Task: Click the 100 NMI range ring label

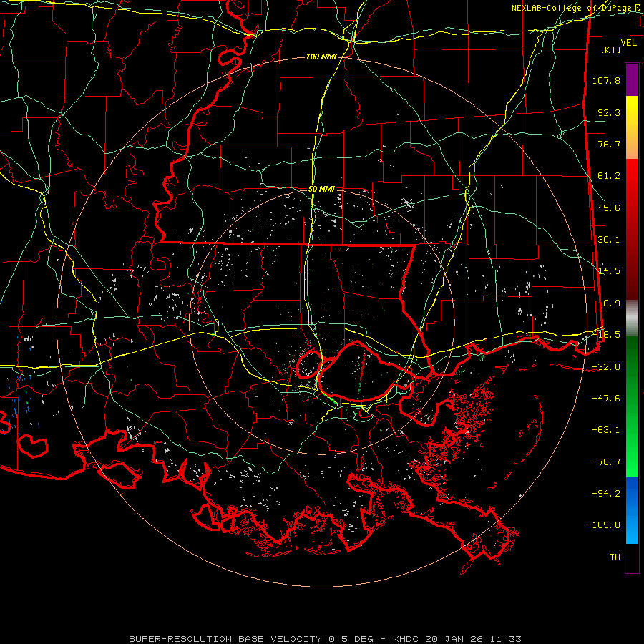Action: pyautogui.click(x=321, y=57)
